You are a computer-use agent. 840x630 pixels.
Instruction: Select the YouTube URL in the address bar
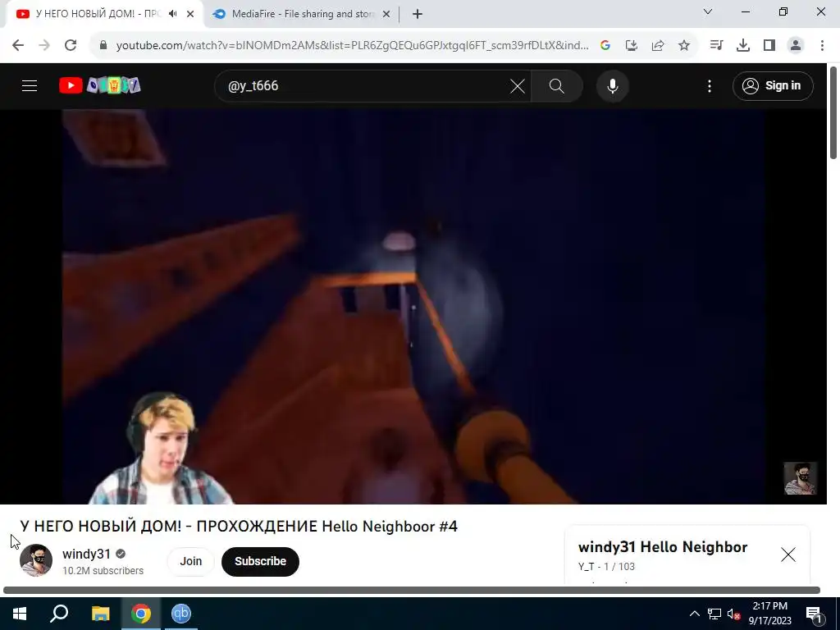tap(352, 46)
